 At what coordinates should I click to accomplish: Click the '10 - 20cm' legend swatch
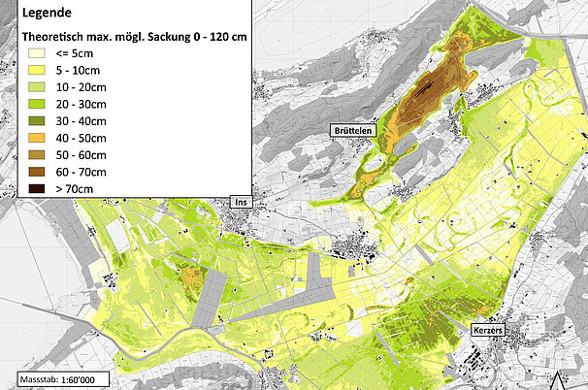click(x=39, y=86)
